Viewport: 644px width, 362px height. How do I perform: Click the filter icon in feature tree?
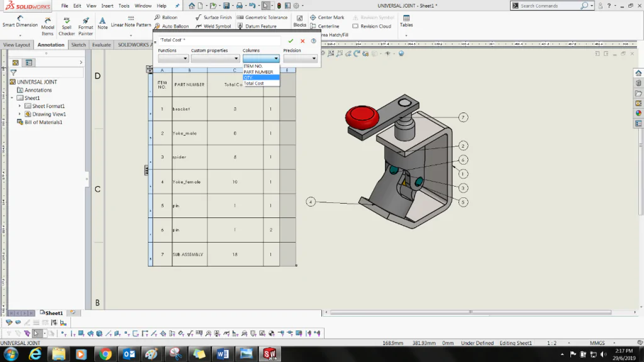(14, 72)
